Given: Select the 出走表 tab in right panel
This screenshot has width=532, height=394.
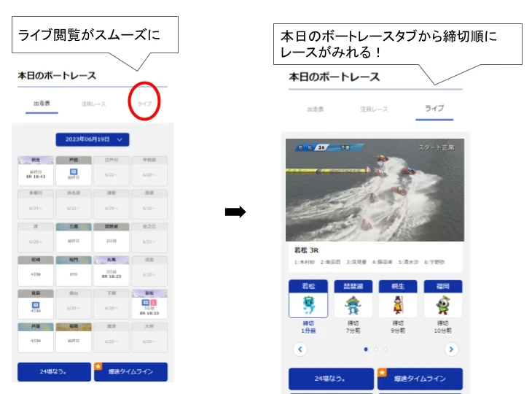Looking at the screenshot, I should point(316,109).
